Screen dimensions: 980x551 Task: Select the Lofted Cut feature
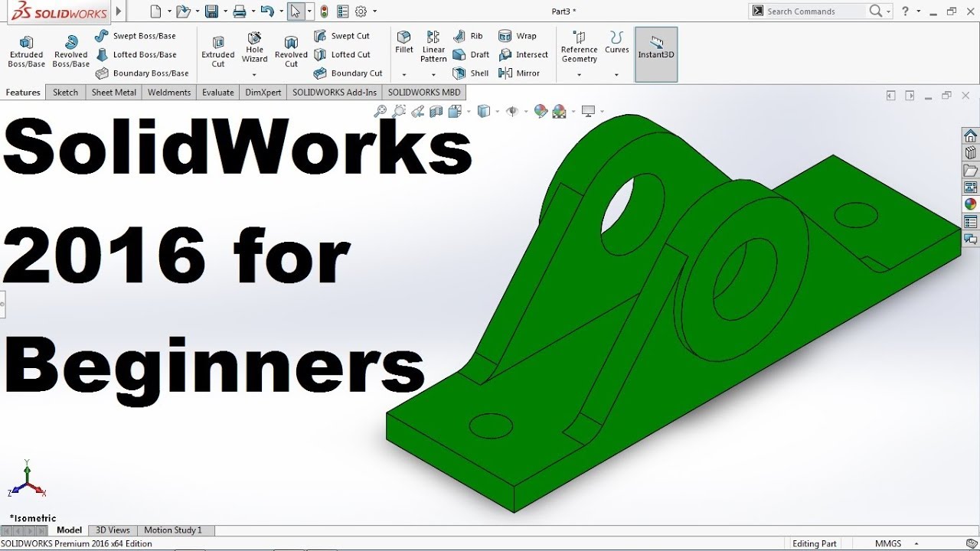(342, 55)
